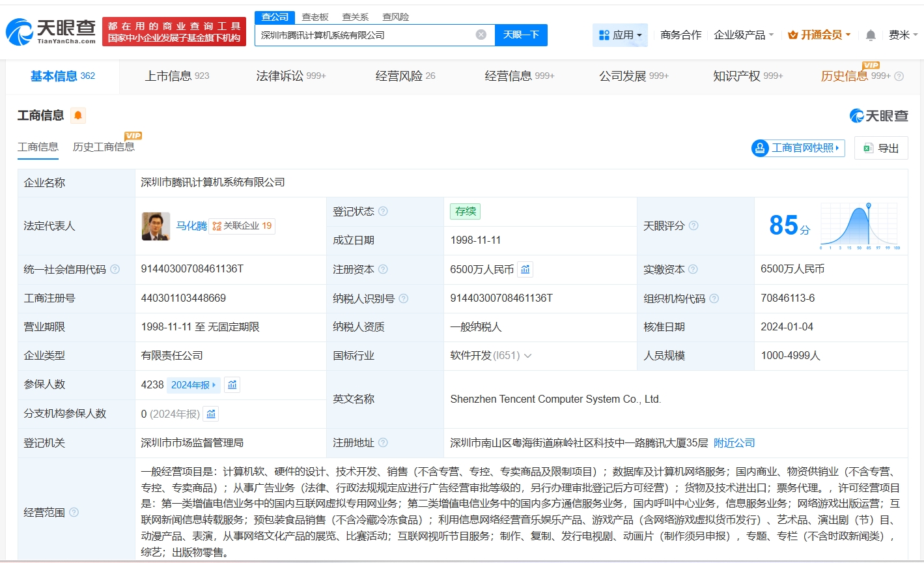
Task: Click help icon beside 经营范围
Action: click(74, 512)
